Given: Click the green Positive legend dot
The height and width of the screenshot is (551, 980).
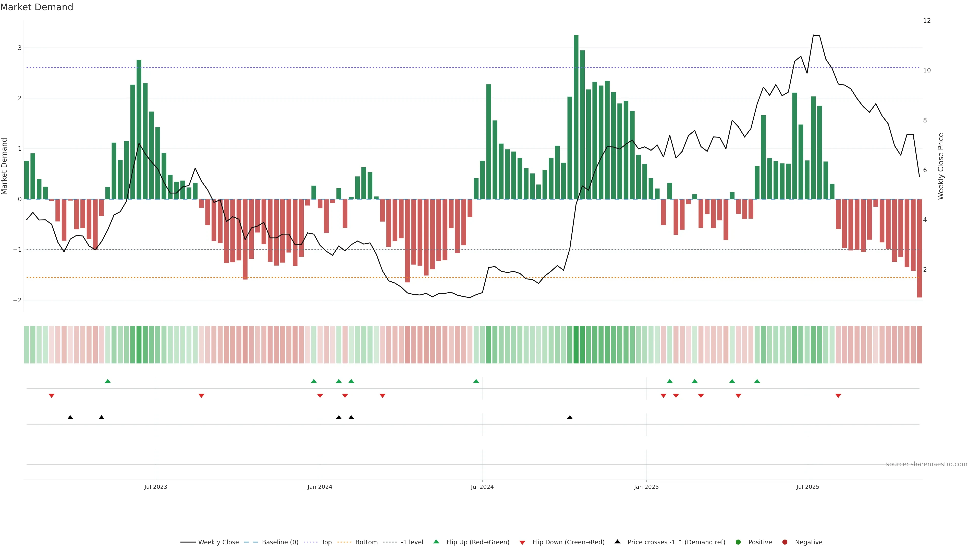Looking at the screenshot, I should (x=738, y=542).
